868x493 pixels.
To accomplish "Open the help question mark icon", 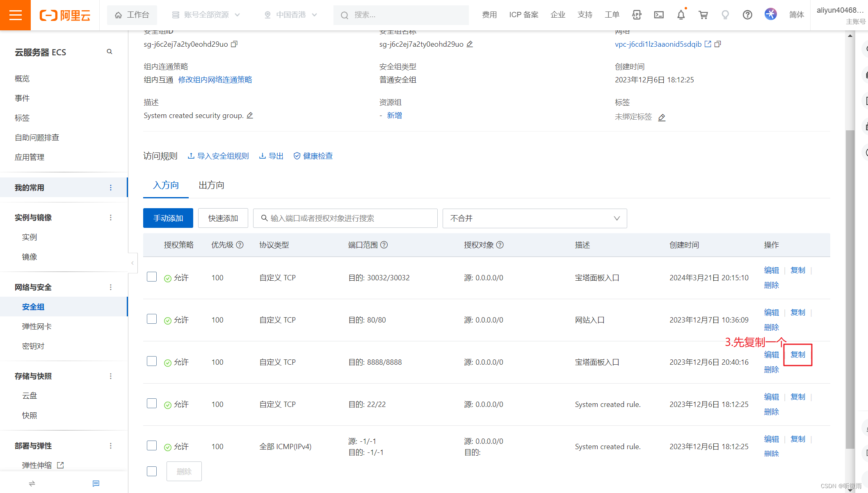I will click(x=747, y=15).
